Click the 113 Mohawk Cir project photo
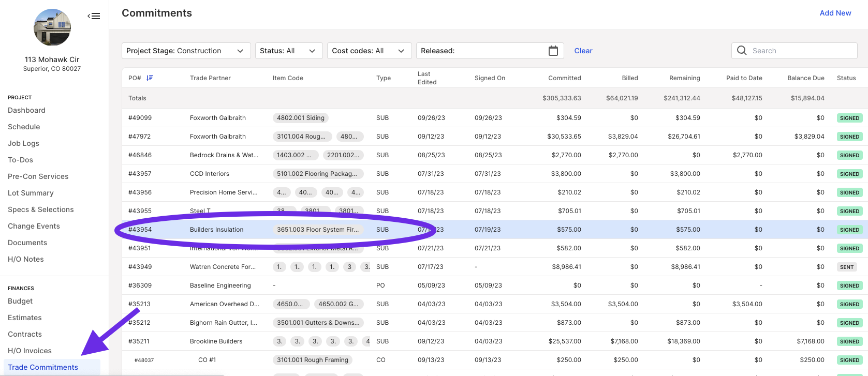868x376 pixels. (x=52, y=27)
